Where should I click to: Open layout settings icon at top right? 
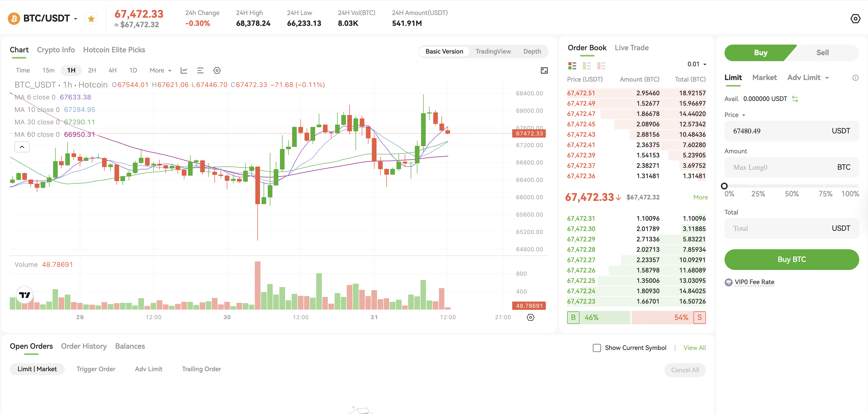point(855,19)
